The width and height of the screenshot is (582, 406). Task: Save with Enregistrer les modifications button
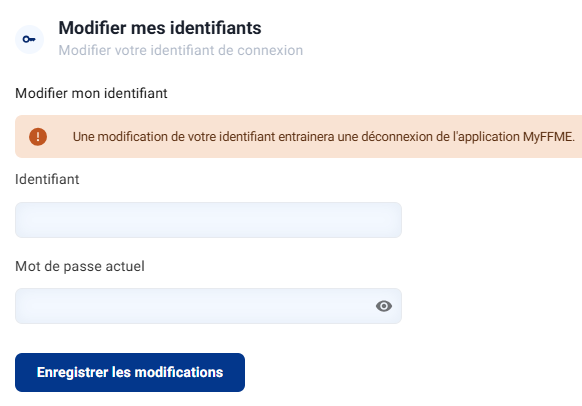click(x=130, y=372)
